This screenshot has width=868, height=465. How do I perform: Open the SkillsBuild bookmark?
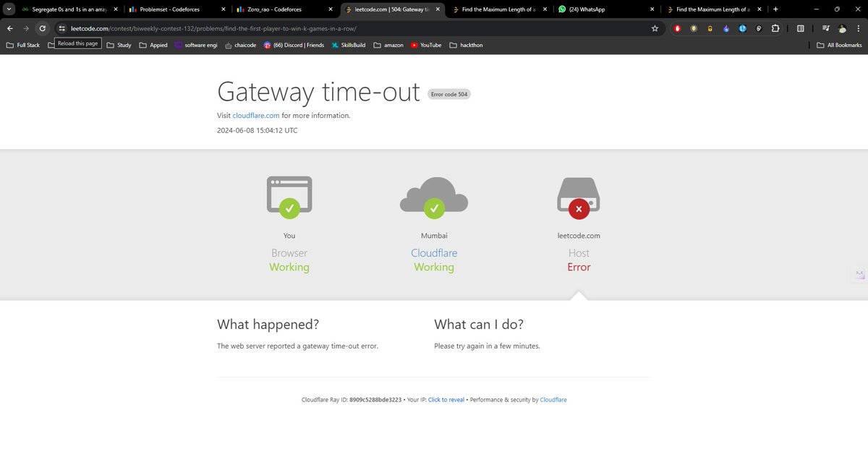(x=349, y=45)
